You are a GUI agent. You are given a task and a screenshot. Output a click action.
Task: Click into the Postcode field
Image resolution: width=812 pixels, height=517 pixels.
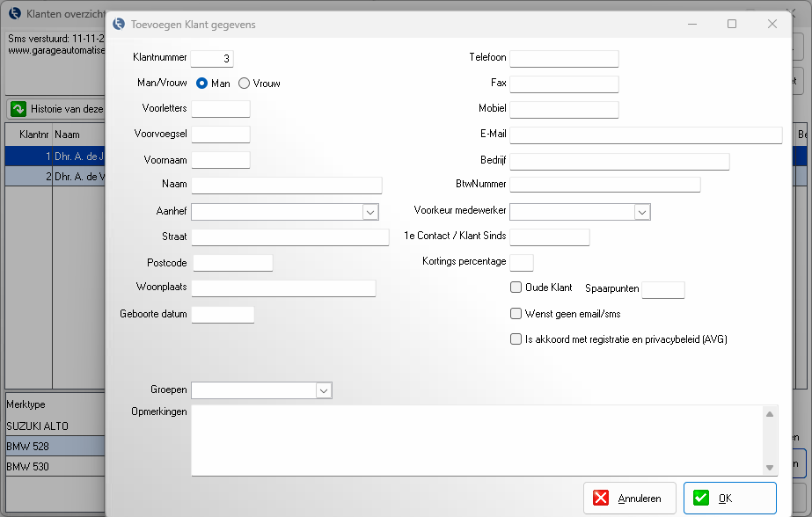click(232, 263)
